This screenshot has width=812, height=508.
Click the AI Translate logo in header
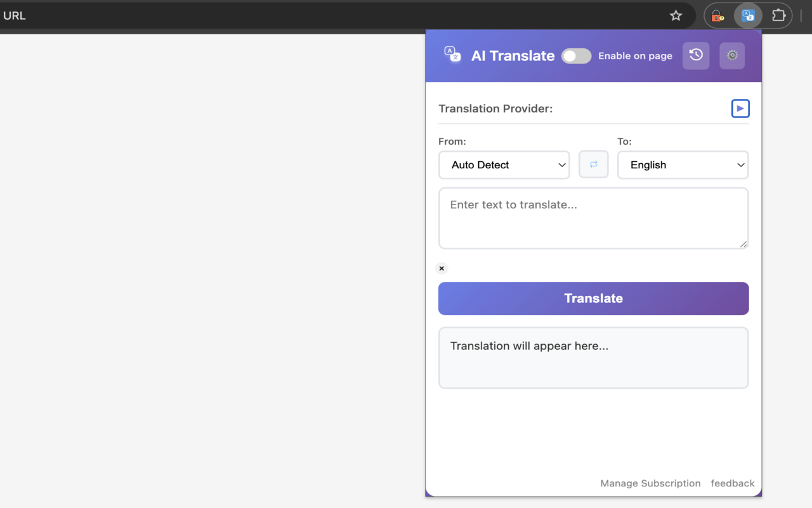point(452,55)
